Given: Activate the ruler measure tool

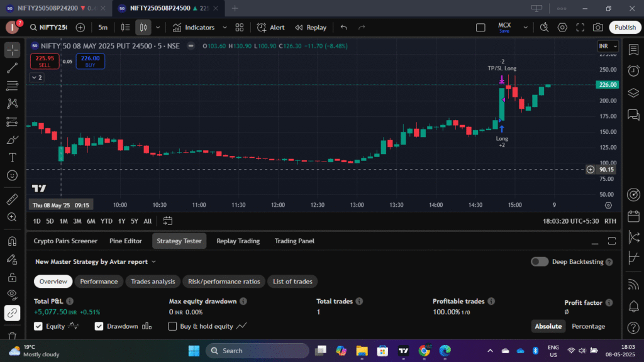Looking at the screenshot, I should [13, 199].
